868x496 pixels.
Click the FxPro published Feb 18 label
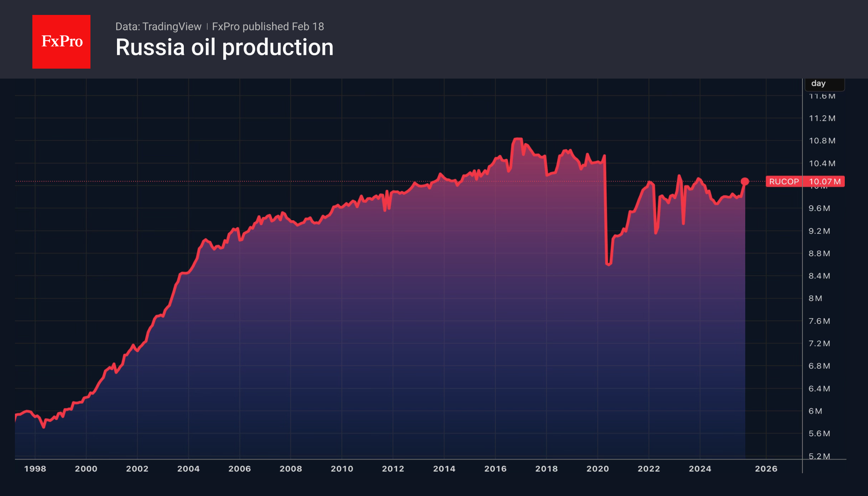[267, 27]
